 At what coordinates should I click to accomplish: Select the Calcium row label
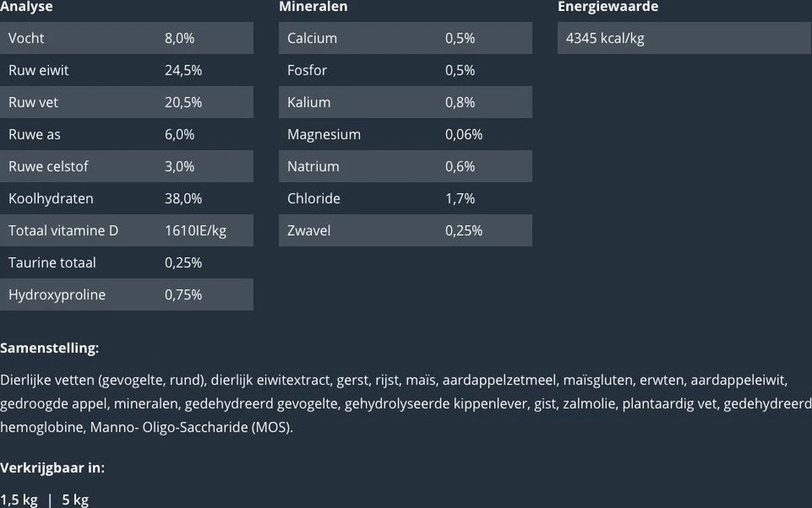point(312,38)
